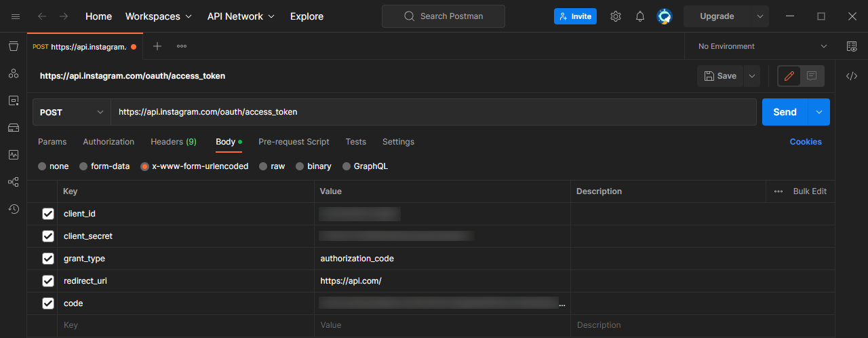Click the search magnifier in Search Postman
868x338 pixels.
[x=410, y=16]
